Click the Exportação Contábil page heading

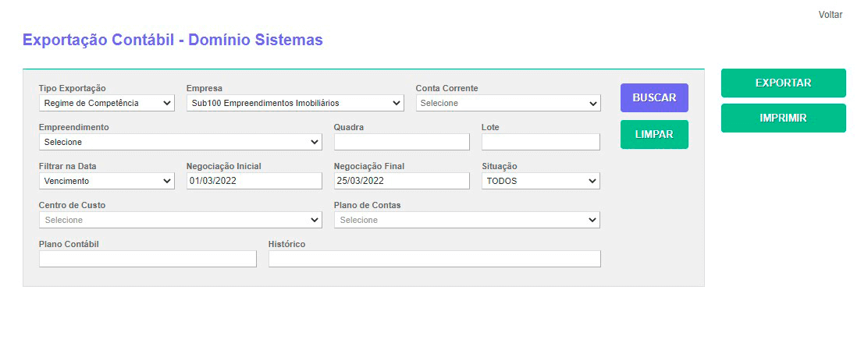pyautogui.click(x=173, y=40)
